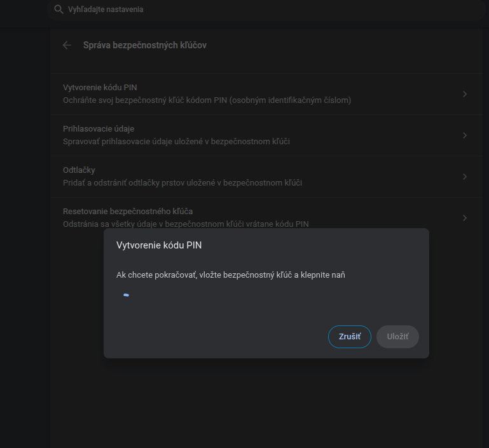
Task: Click dialog heading Vytvorenie kódu PIN
Action: pyautogui.click(x=159, y=245)
